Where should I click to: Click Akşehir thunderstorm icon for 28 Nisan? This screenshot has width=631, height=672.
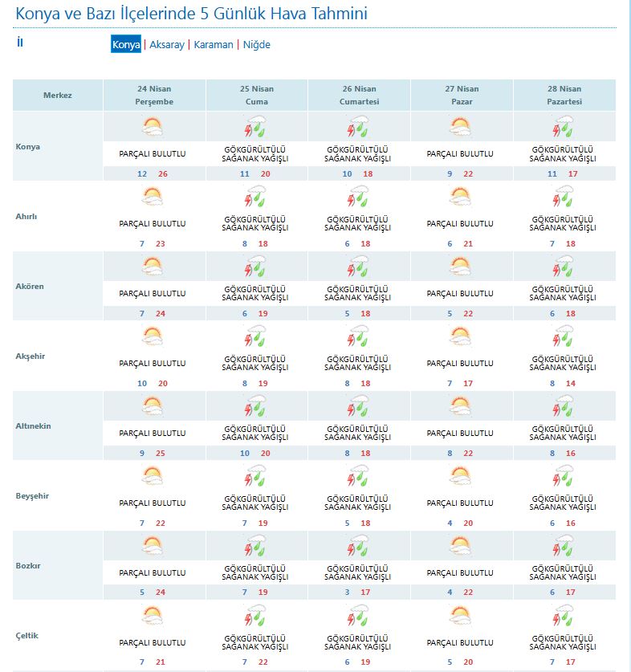click(564, 336)
